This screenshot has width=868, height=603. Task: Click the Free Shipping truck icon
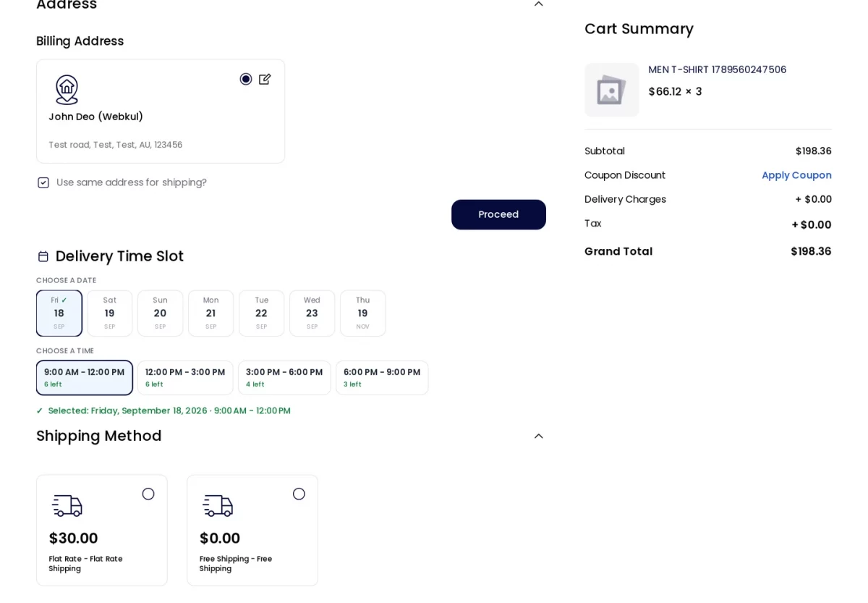tap(218, 505)
